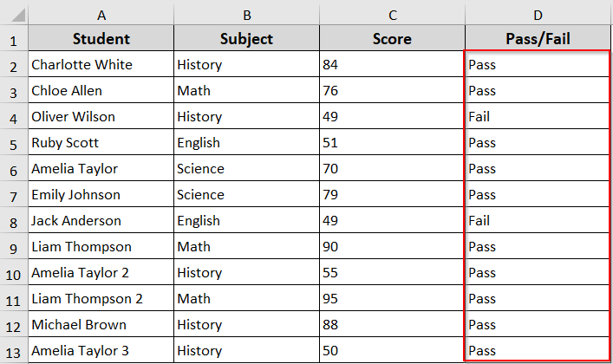
Task: Click the Score header cell
Action: coord(392,39)
